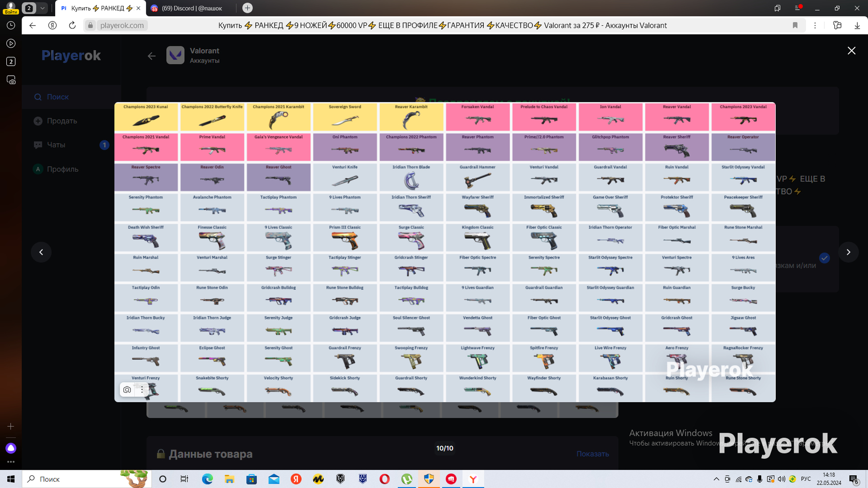Open the browser history clock icon
The image size is (868, 488).
[11, 25]
